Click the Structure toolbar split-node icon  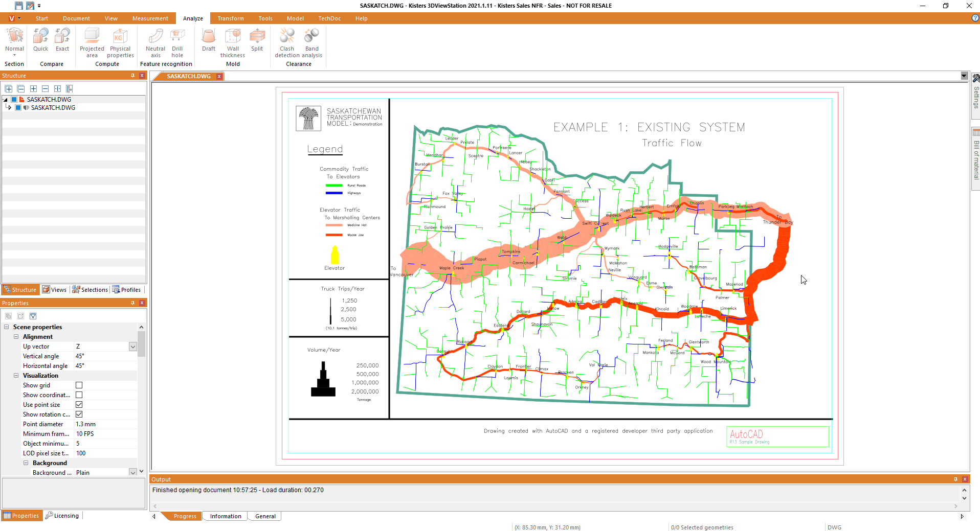pos(58,88)
